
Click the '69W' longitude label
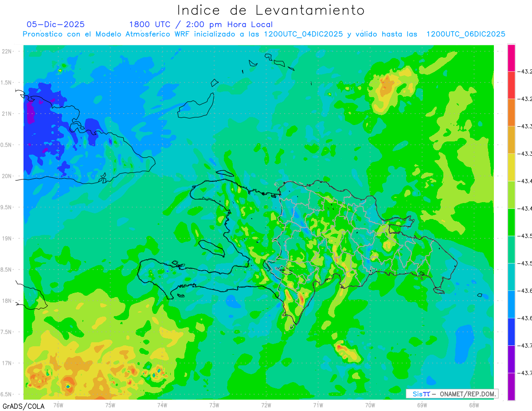click(422, 405)
